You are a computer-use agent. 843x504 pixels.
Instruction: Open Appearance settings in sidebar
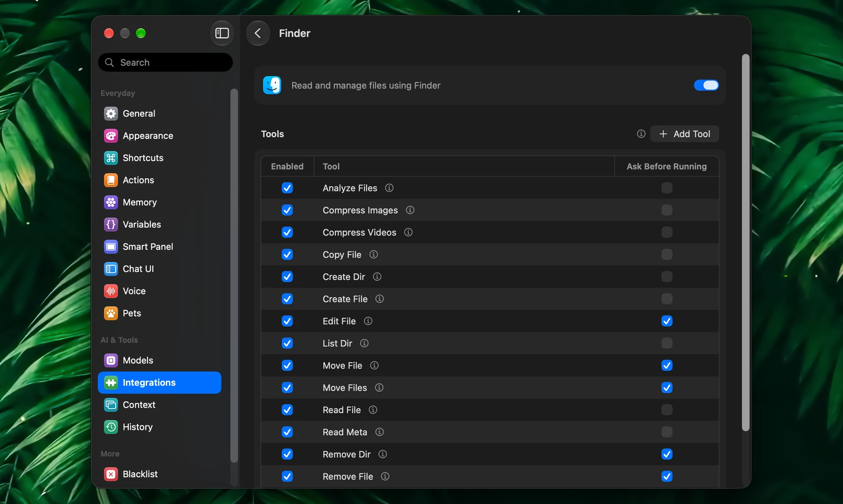click(x=159, y=136)
